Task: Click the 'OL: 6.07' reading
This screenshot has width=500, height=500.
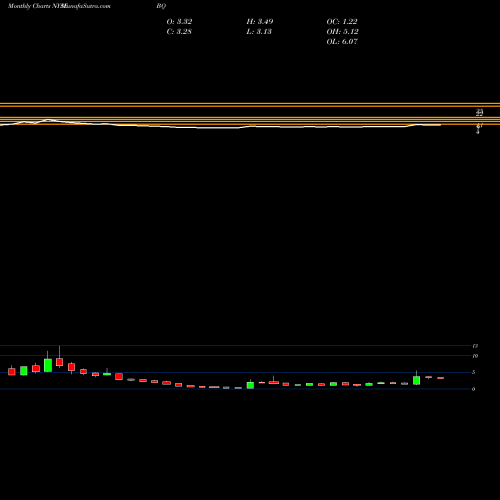Action: 342,42
